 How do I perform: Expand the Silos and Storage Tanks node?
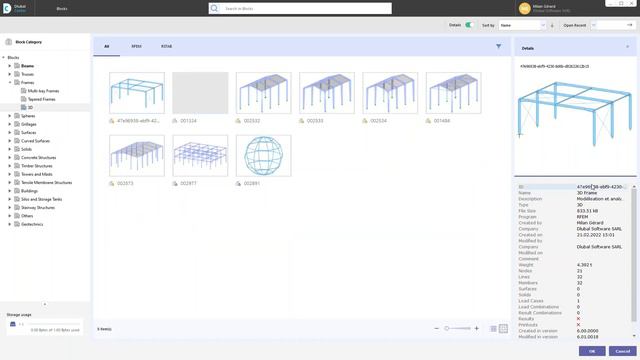pos(10,199)
